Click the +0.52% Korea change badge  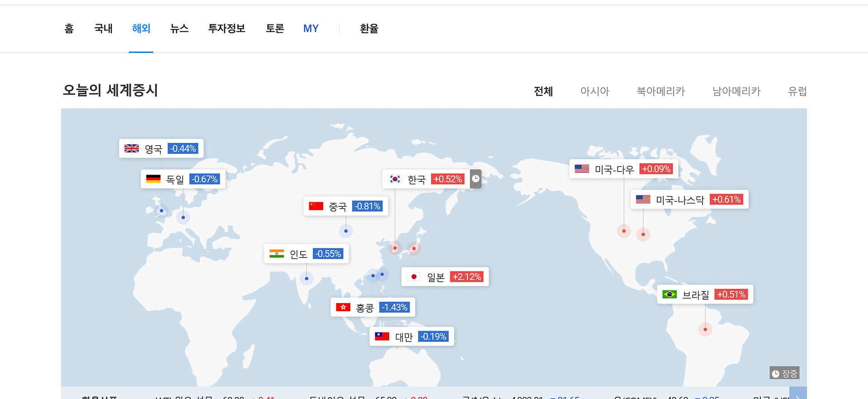pos(448,179)
